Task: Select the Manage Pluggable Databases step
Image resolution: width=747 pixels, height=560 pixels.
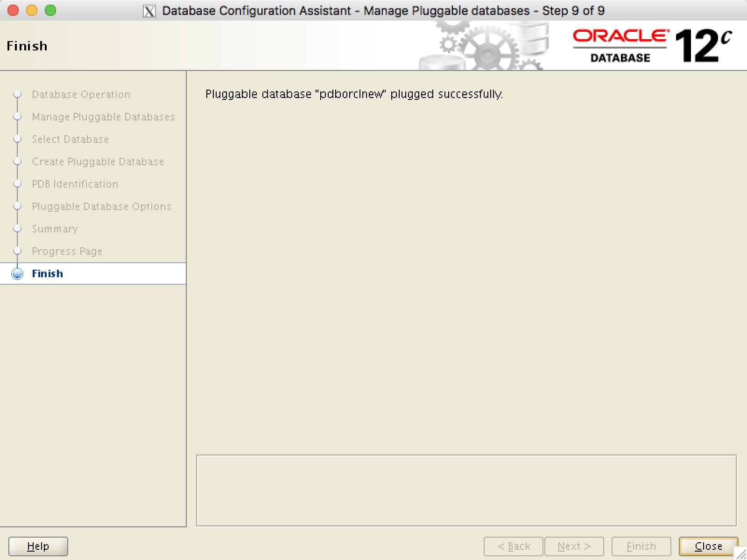Action: [x=103, y=117]
